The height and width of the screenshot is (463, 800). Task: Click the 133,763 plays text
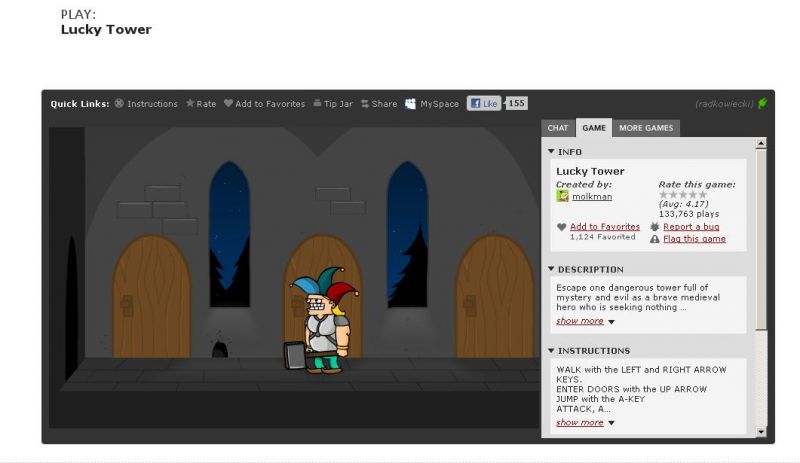pyautogui.click(x=689, y=214)
